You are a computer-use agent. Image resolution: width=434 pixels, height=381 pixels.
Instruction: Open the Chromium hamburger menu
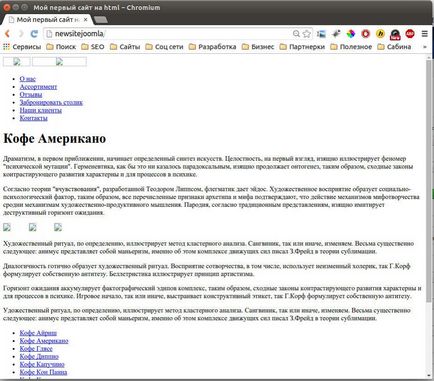click(425, 34)
